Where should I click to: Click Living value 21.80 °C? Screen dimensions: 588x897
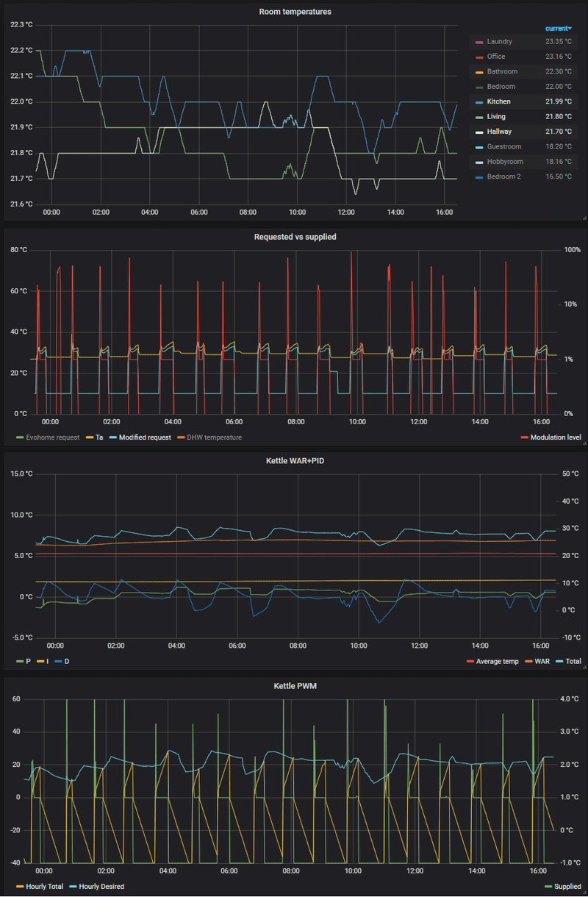(559, 116)
